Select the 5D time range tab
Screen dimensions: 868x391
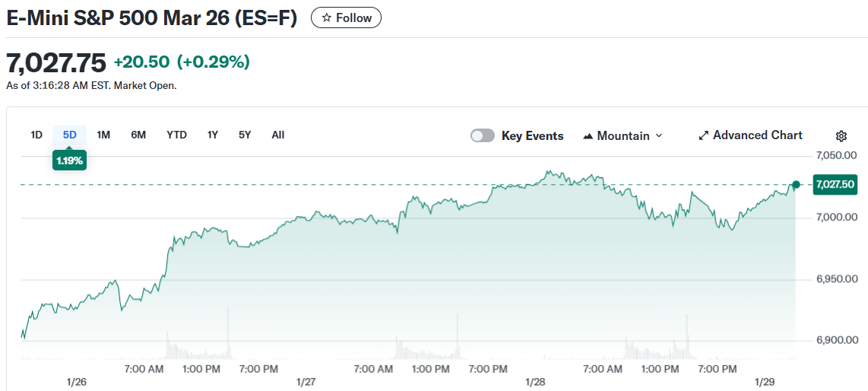[x=70, y=135]
